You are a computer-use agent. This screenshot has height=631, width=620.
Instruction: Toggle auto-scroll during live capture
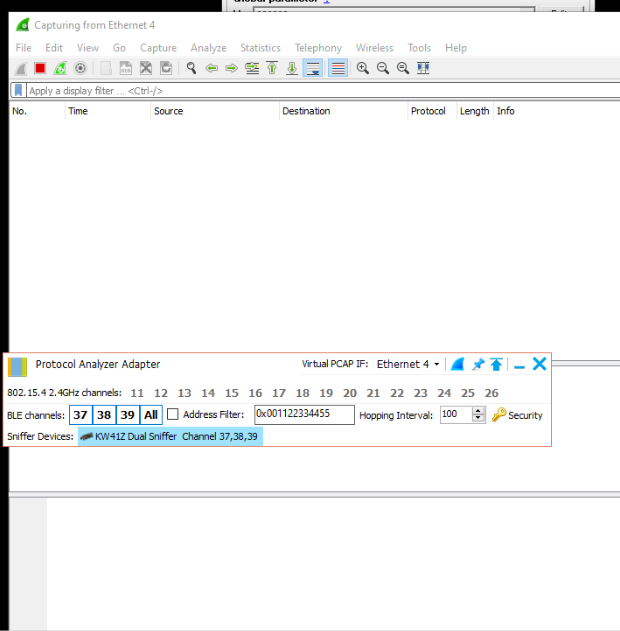click(313, 68)
